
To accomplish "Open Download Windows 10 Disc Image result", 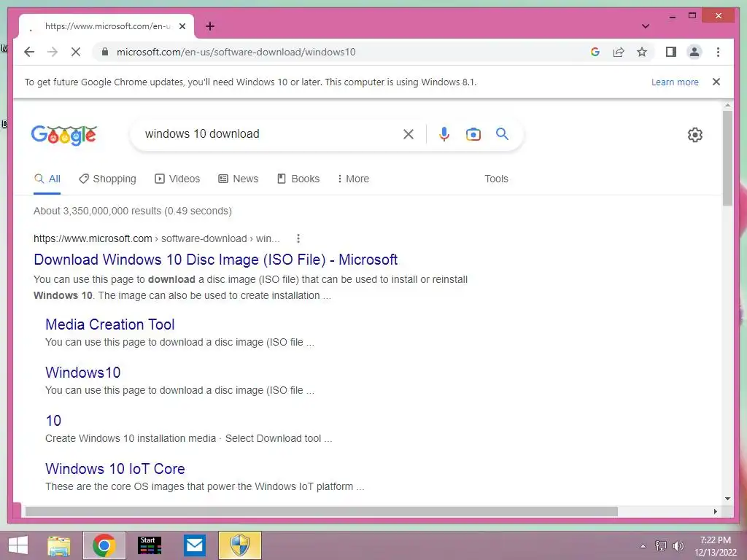I will pos(215,260).
